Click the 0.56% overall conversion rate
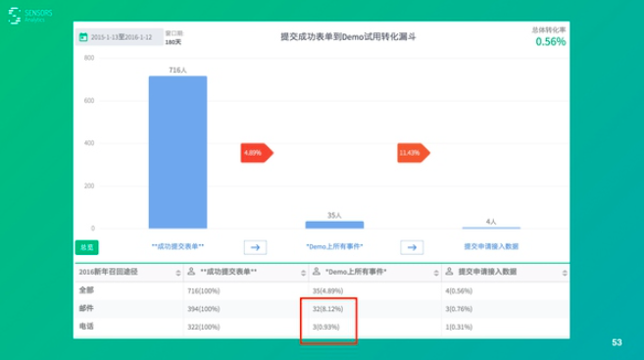The image size is (644, 360). (x=550, y=41)
